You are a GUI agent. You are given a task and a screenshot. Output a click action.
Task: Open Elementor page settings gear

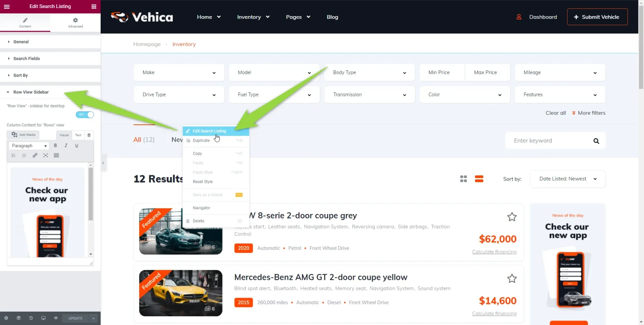click(6, 318)
